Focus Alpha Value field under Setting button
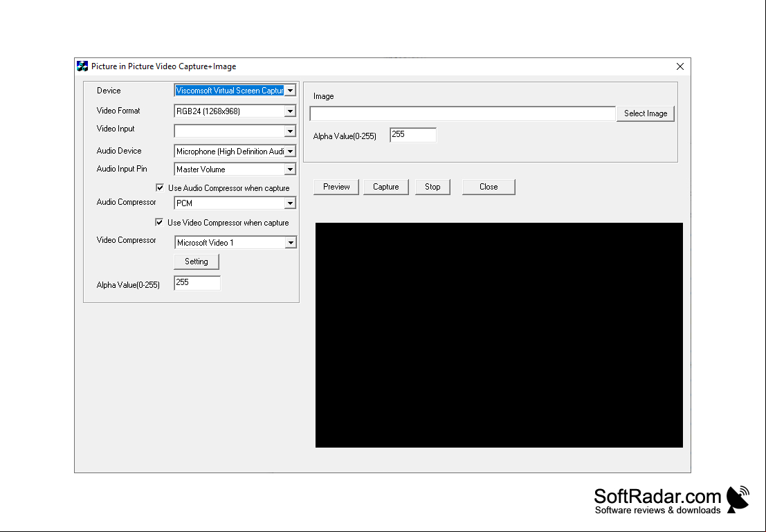766x532 pixels. click(197, 283)
